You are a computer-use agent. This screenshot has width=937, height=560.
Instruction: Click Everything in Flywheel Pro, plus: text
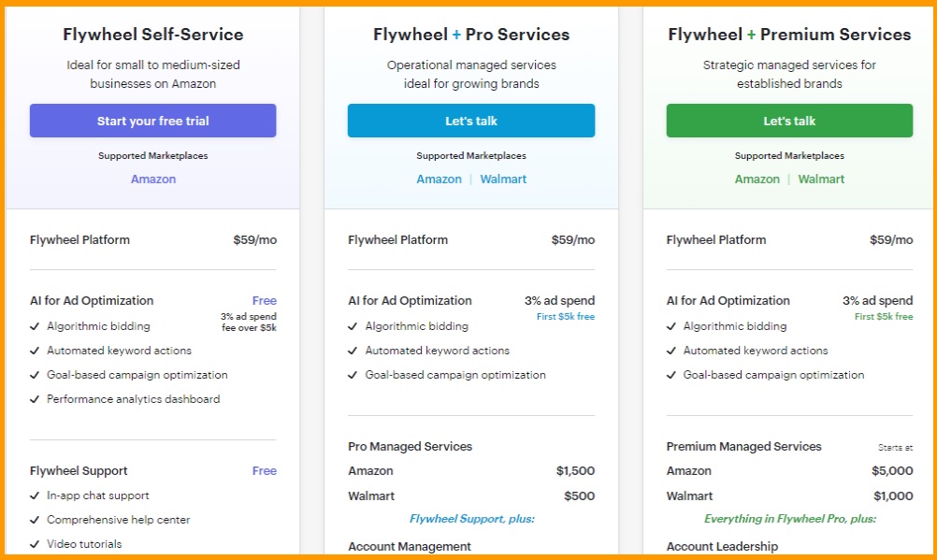point(790,519)
